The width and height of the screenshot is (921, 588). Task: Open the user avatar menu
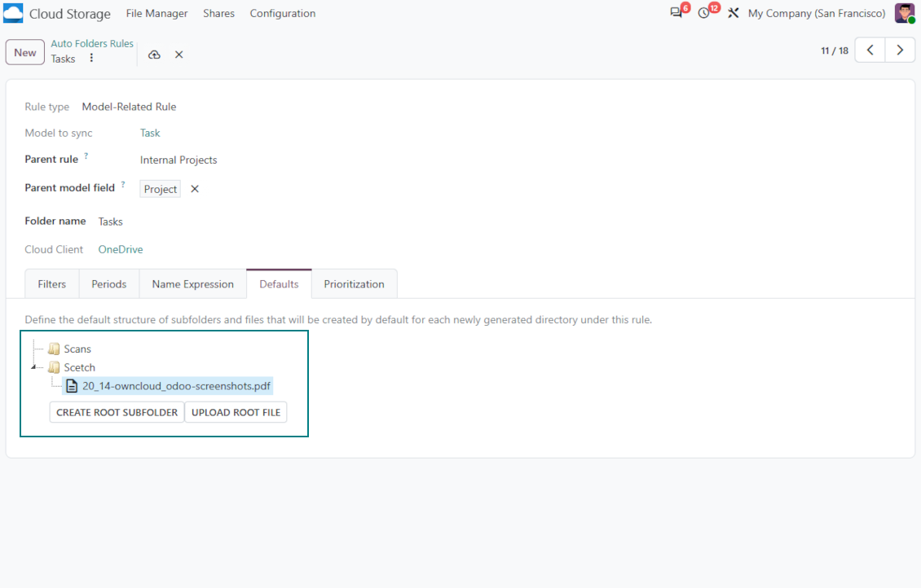[904, 13]
